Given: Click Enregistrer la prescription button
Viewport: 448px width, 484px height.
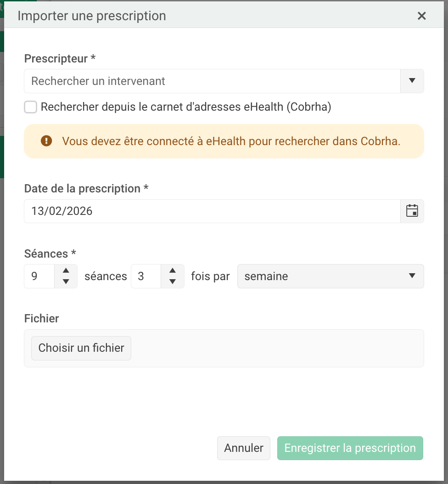Looking at the screenshot, I should click(x=350, y=448).
